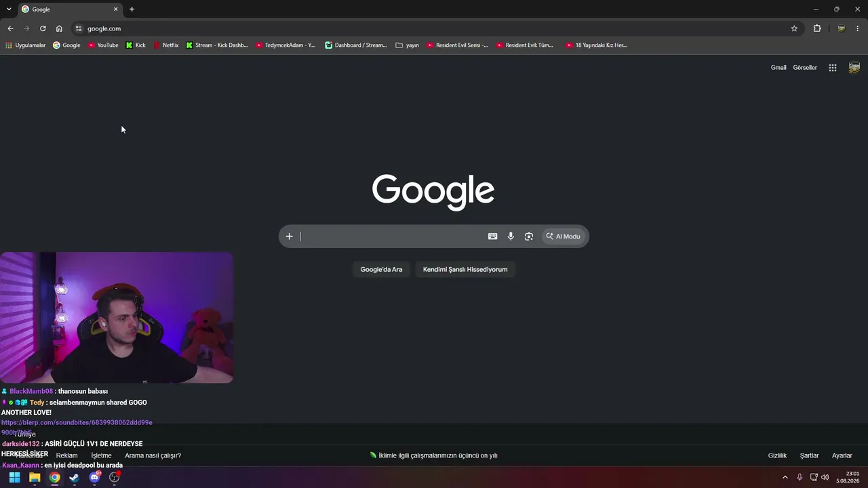This screenshot has width=868, height=488.
Task: Expand the tab search dropdown arrow
Action: click(x=9, y=9)
